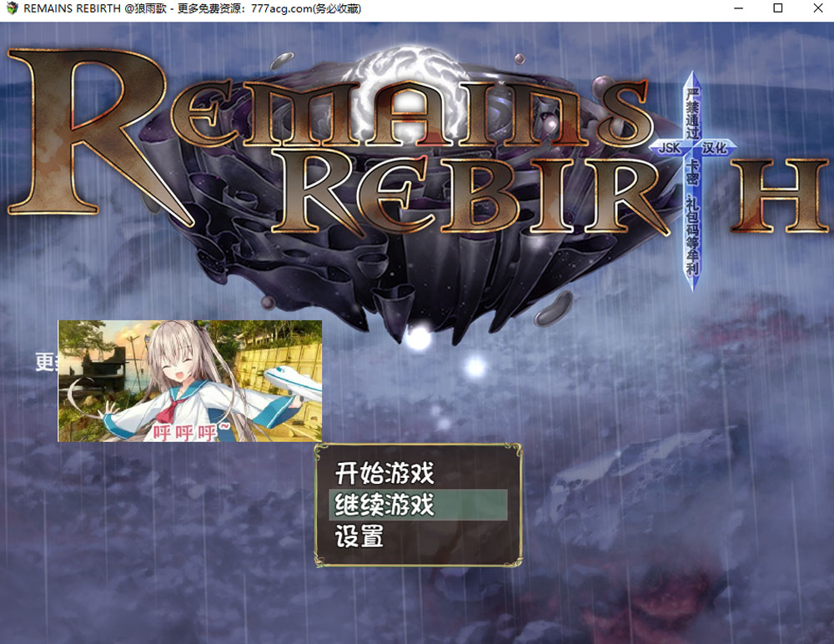Click the REMAINS REBIRTH window title text
Viewport: 834px width, 644px height.
point(192,8)
